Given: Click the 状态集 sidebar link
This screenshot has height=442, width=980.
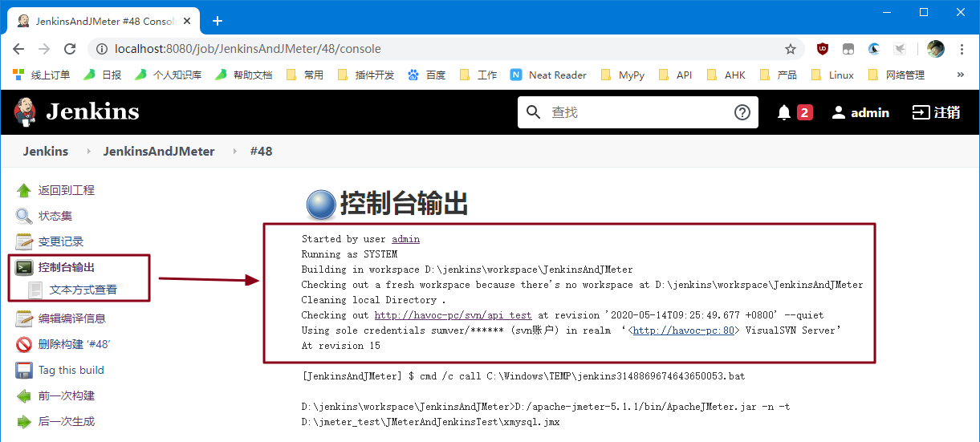Looking at the screenshot, I should (55, 216).
